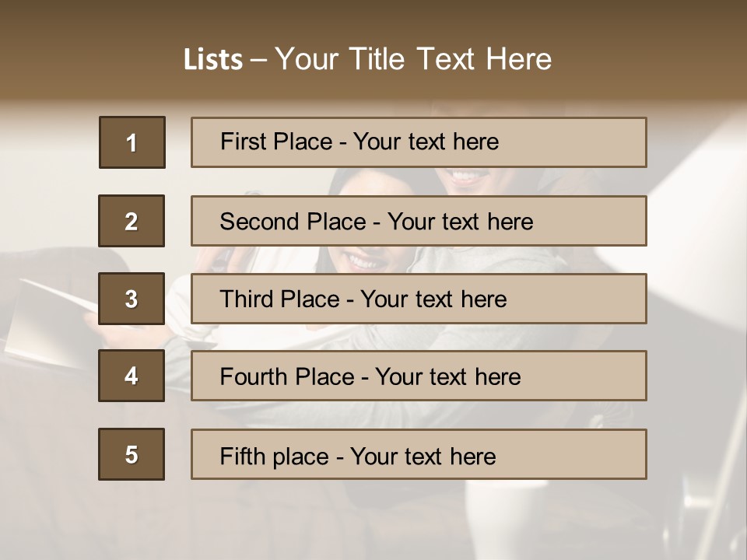747x560 pixels.
Task: Click the number 2 box
Action: tap(132, 221)
